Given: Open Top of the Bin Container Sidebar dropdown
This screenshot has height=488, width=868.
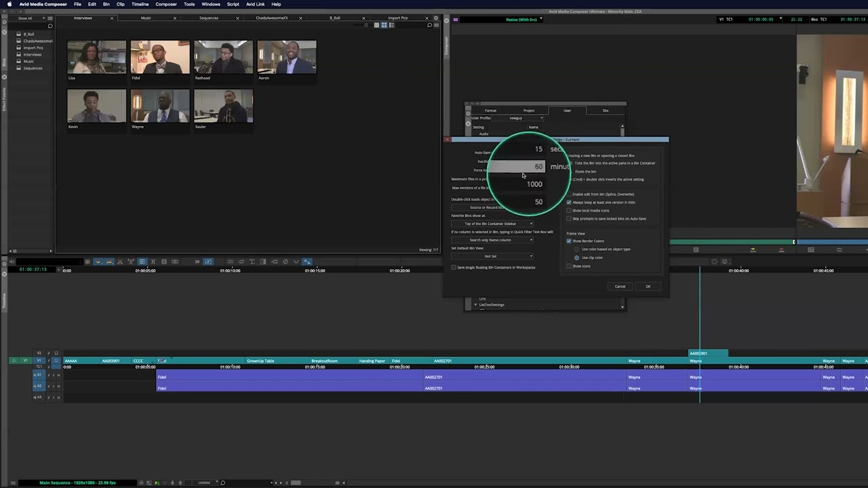Looking at the screenshot, I should pos(492,224).
